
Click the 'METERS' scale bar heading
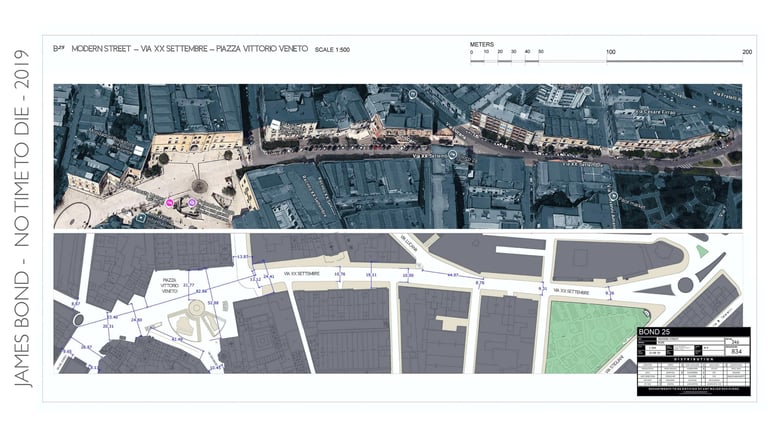482,44
